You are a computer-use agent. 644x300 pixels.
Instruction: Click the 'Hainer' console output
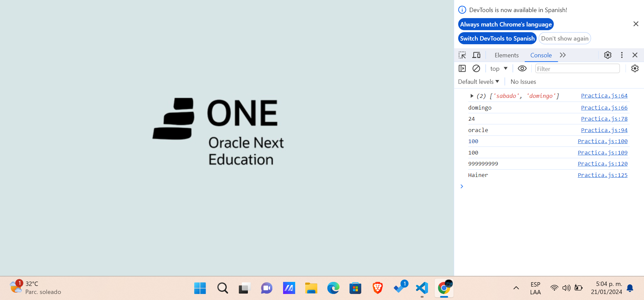pyautogui.click(x=478, y=175)
